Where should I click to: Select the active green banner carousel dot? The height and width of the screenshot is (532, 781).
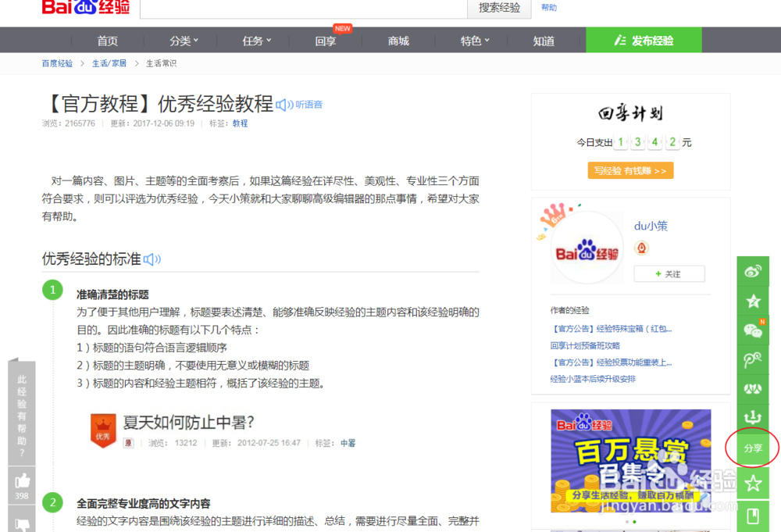(634, 522)
